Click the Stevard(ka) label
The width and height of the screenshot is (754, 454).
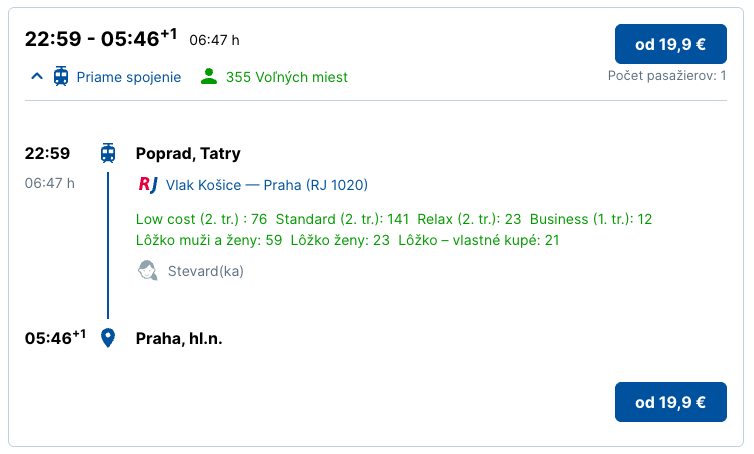point(206,271)
